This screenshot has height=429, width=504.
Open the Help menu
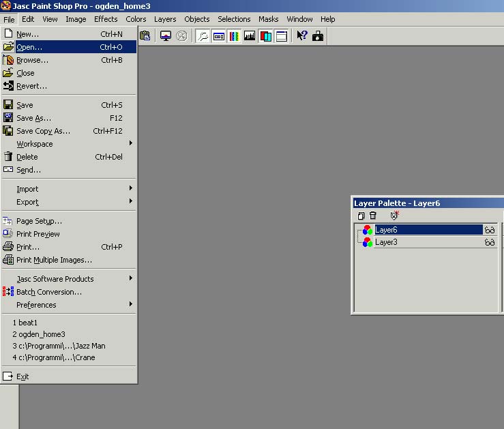(328, 19)
